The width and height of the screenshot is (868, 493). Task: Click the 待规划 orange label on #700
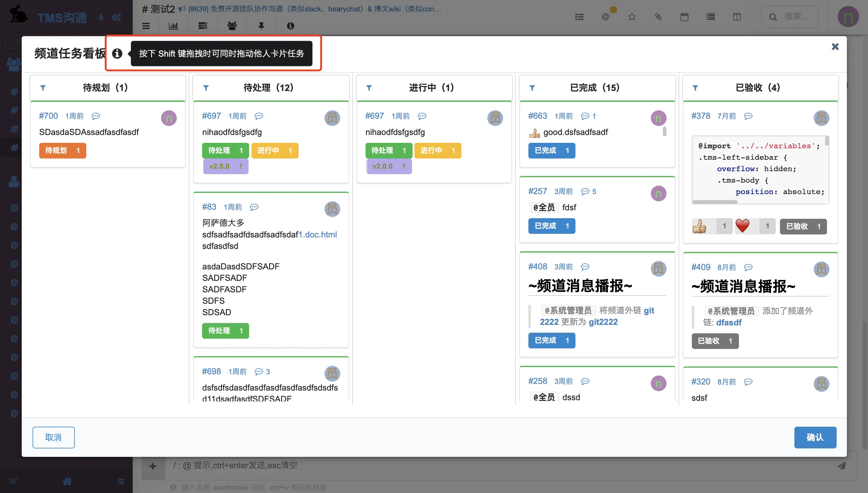click(x=62, y=150)
